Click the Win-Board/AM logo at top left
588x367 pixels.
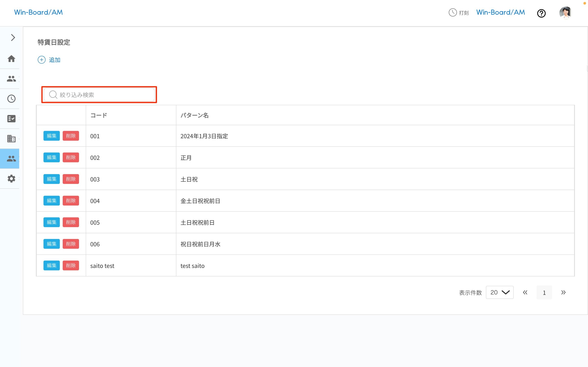coord(38,12)
